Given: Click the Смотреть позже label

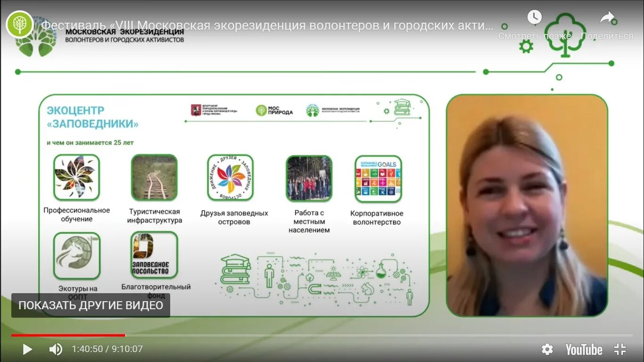Looking at the screenshot, I should tap(535, 36).
